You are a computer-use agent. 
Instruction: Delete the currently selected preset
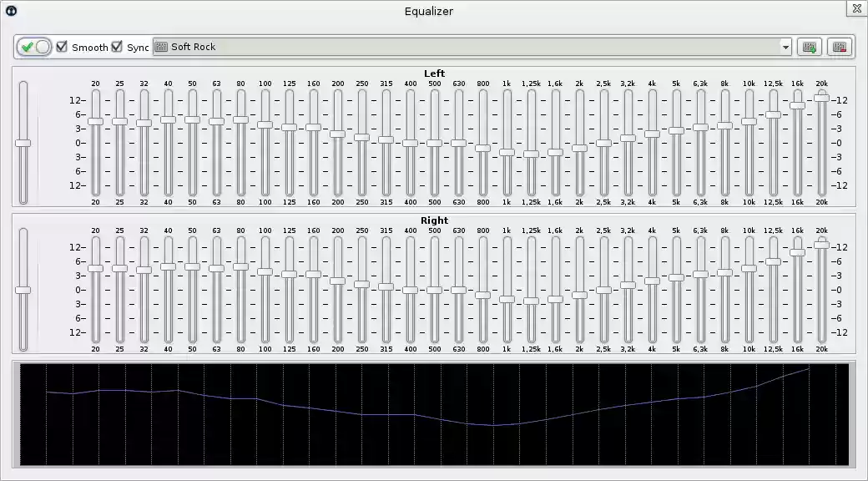tap(839, 47)
